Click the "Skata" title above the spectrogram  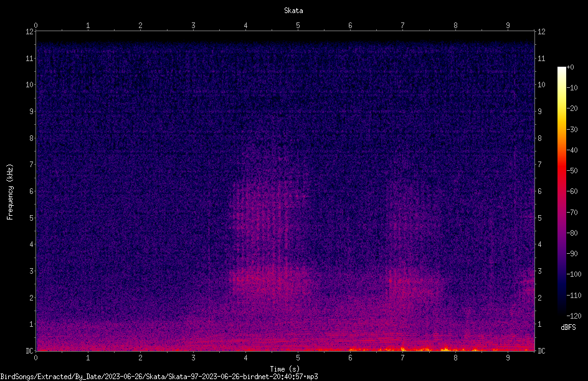pos(293,11)
